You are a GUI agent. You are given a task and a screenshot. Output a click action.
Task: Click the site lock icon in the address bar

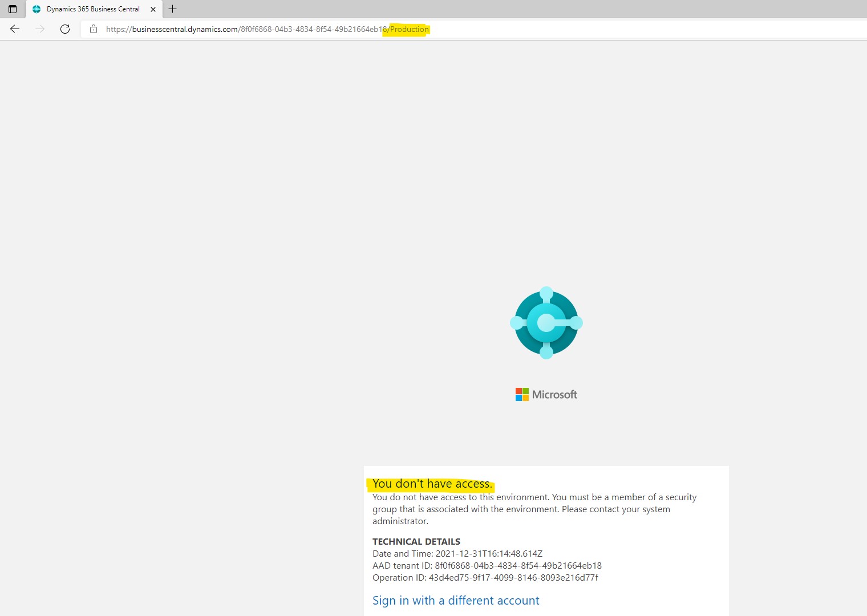pos(94,29)
